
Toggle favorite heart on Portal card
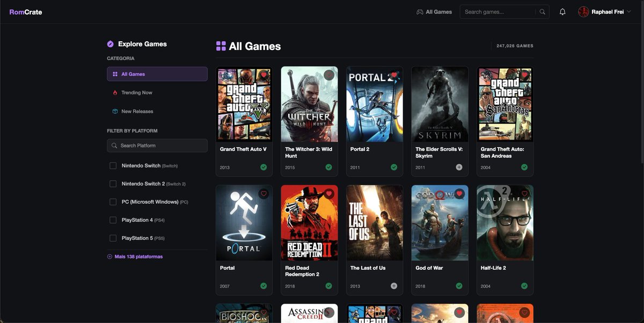click(264, 194)
